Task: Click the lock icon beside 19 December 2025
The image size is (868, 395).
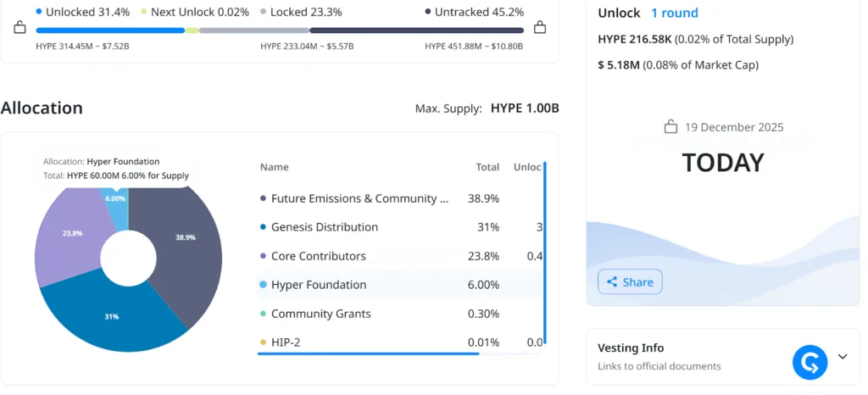Action: [x=670, y=127]
